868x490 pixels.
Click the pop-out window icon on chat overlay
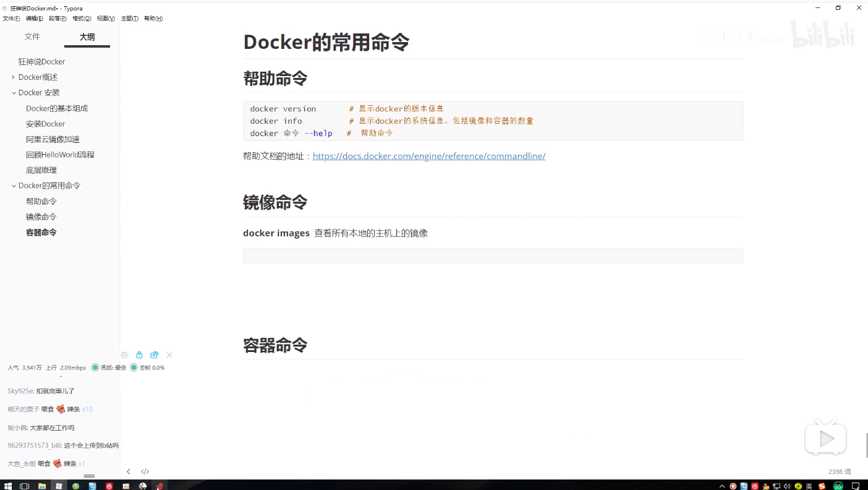[x=155, y=355]
